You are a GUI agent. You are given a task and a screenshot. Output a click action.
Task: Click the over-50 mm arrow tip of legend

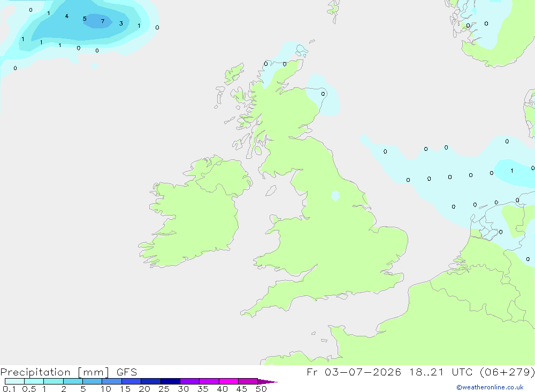(267, 382)
